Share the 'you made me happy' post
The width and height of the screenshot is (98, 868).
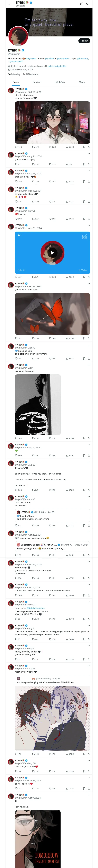[x=89, y=164]
